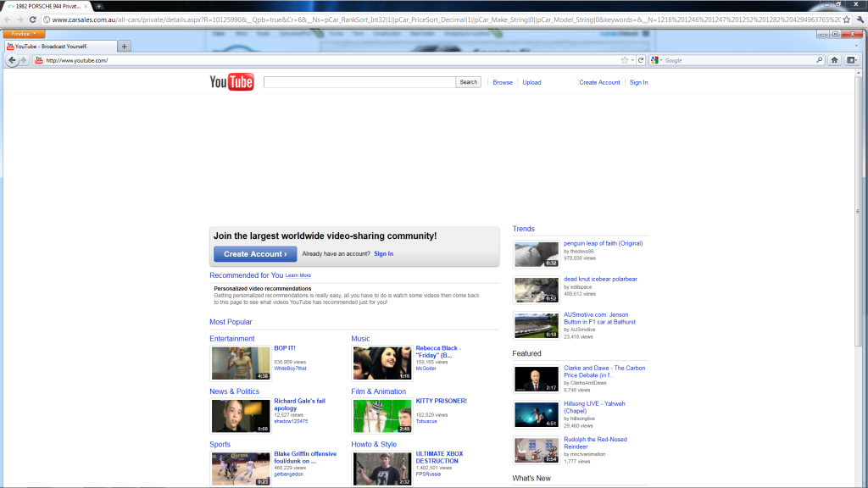Click the YouTube logo
The image size is (868, 488).
click(231, 82)
